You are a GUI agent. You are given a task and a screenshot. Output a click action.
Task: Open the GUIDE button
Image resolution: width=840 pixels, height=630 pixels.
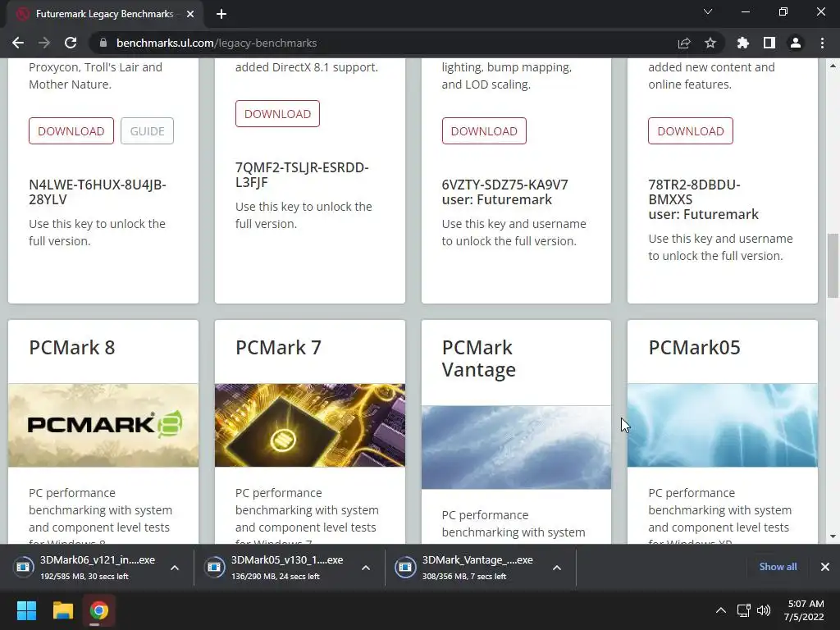pyautogui.click(x=148, y=131)
